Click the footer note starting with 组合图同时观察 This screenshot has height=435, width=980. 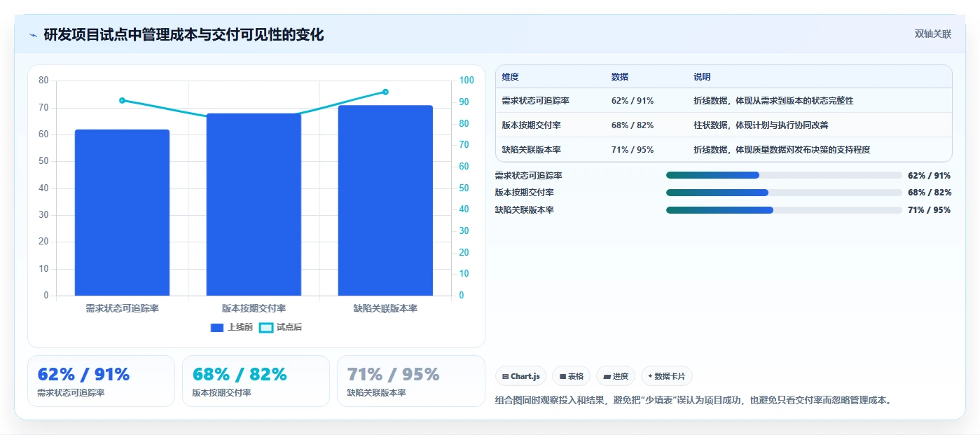coord(693,401)
